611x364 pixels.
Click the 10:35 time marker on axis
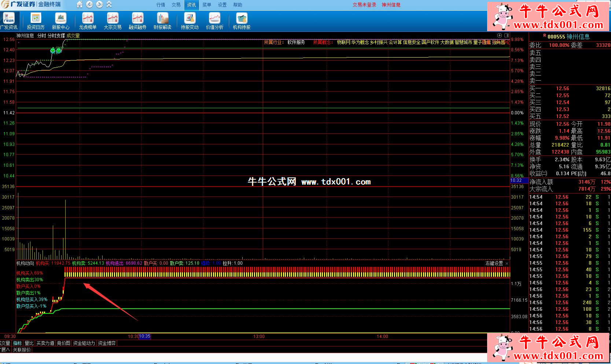pyautogui.click(x=145, y=336)
